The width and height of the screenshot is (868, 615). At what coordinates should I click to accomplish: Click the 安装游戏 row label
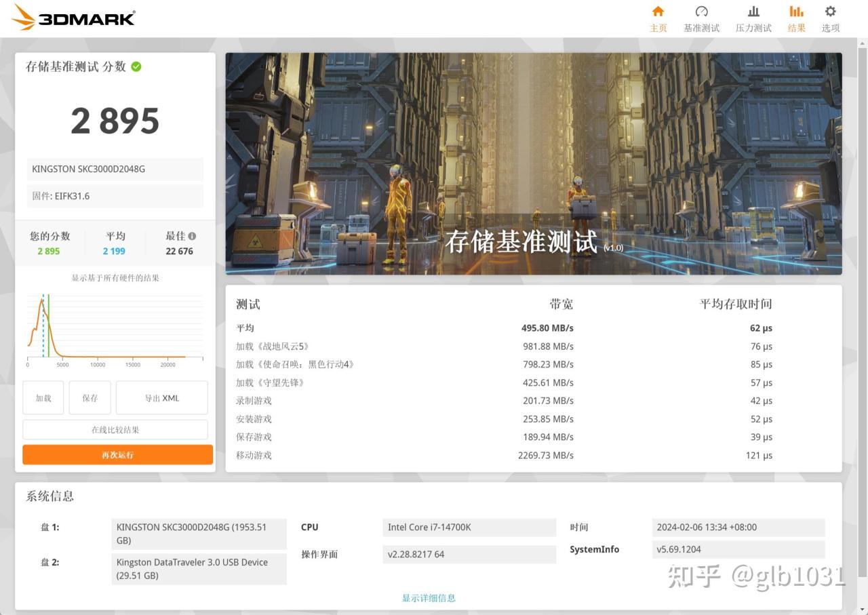click(x=254, y=419)
